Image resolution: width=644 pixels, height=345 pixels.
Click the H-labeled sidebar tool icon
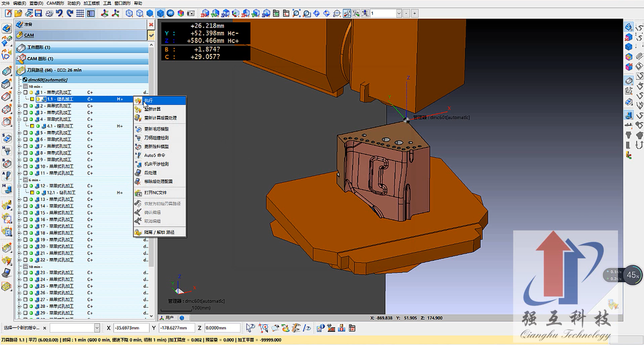(x=6, y=150)
